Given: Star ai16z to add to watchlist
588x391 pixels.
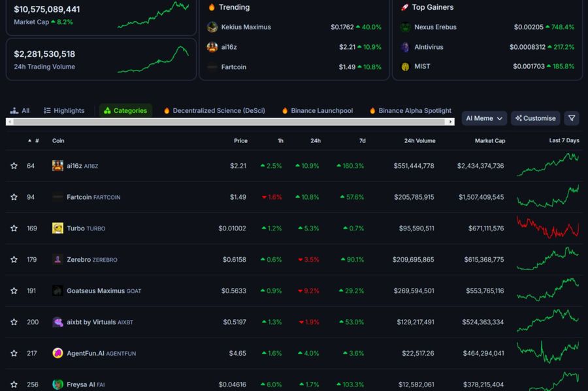Looking at the screenshot, I should coord(14,166).
